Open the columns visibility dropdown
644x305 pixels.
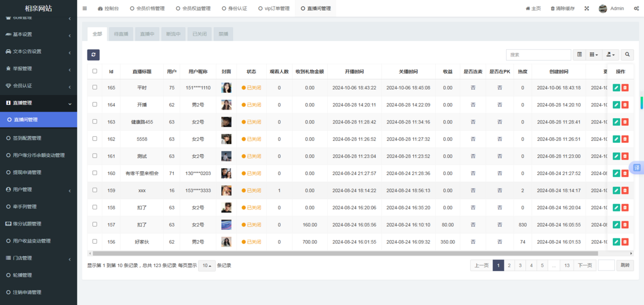click(x=594, y=55)
